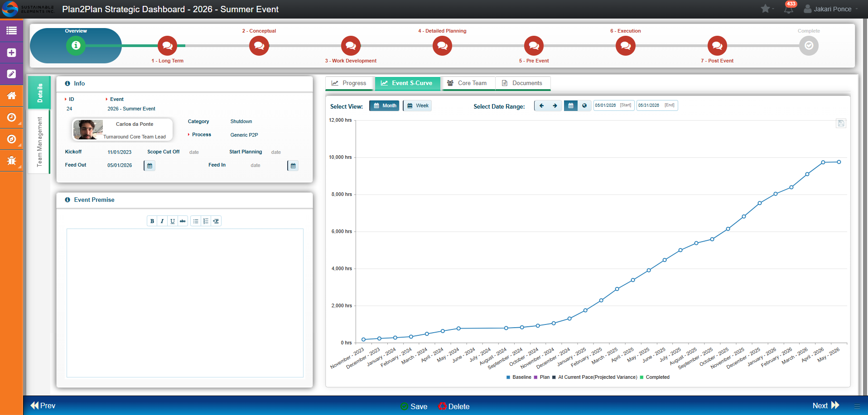Image resolution: width=868 pixels, height=415 pixels.
Task: Click the Start Planning date field
Action: tap(276, 152)
